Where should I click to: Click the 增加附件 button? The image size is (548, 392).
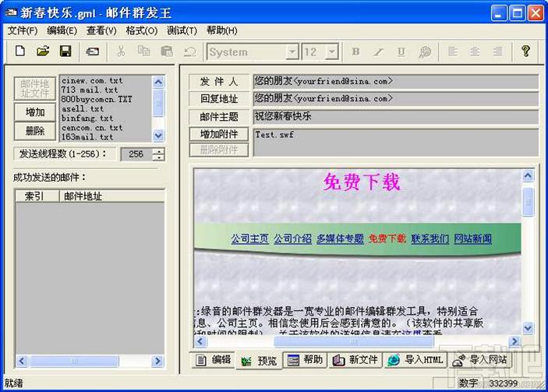(219, 134)
